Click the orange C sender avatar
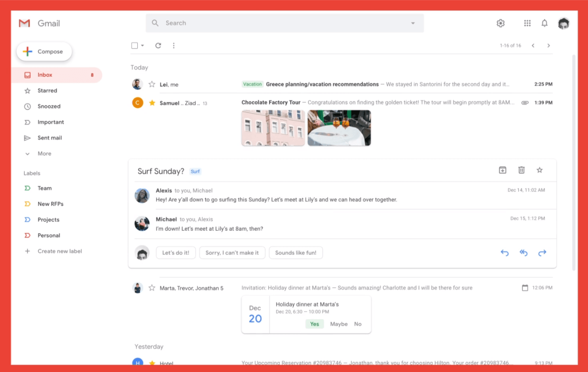This screenshot has width=588, height=372. point(137,103)
